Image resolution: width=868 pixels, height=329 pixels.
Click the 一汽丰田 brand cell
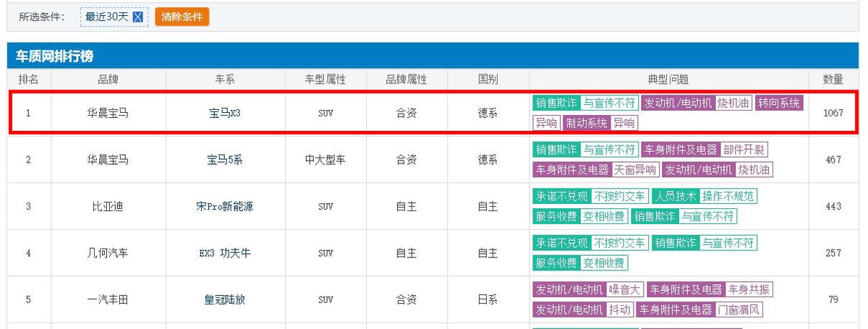[109, 299]
